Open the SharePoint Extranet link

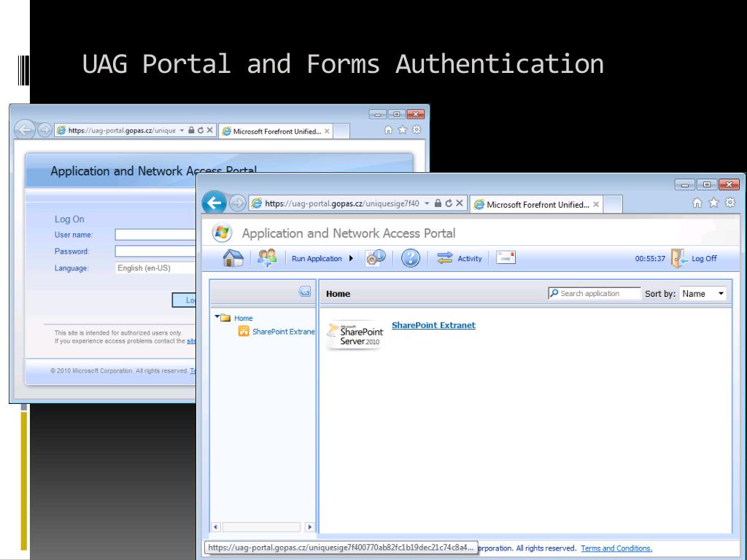433,325
